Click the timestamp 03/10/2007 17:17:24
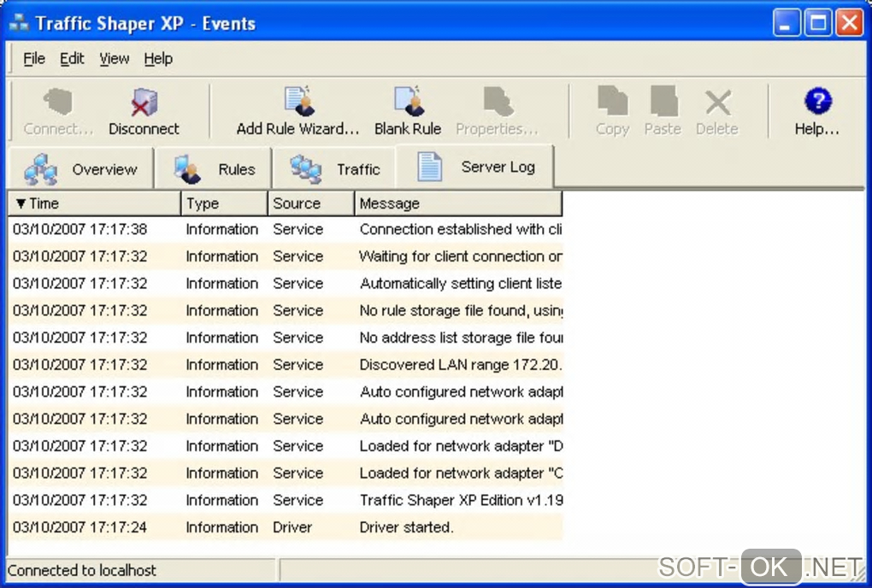872x588 pixels. pyautogui.click(x=80, y=526)
